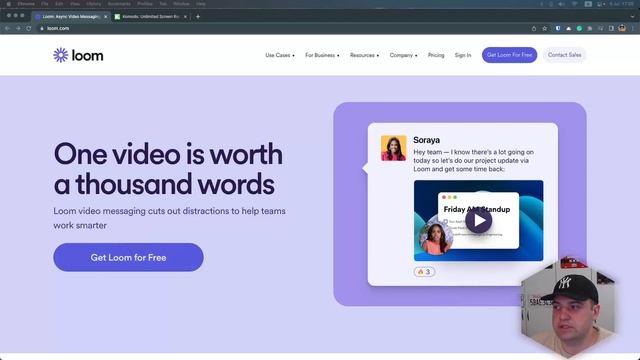Click the header Get Loom For Free button

point(509,55)
